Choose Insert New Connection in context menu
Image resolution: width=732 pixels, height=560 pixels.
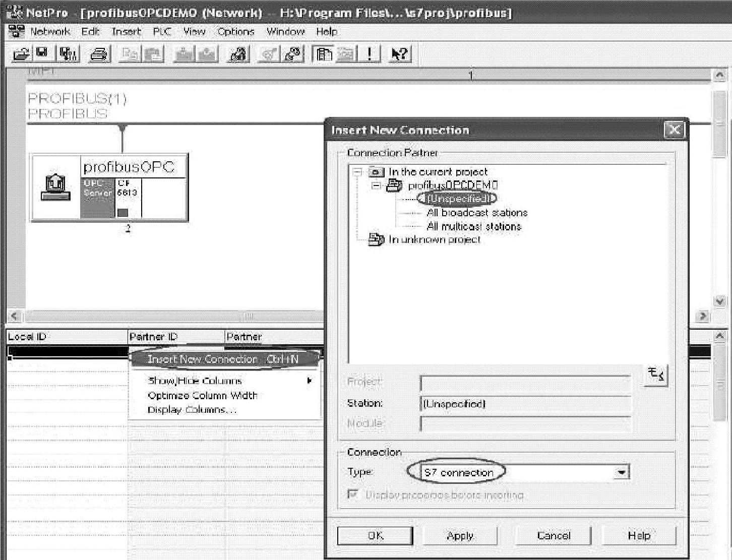(x=225, y=359)
